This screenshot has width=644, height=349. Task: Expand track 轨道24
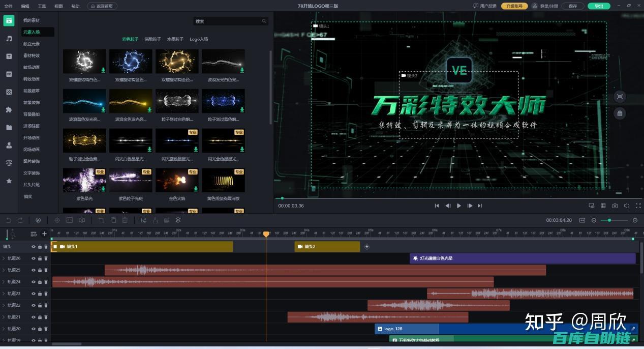[4, 282]
